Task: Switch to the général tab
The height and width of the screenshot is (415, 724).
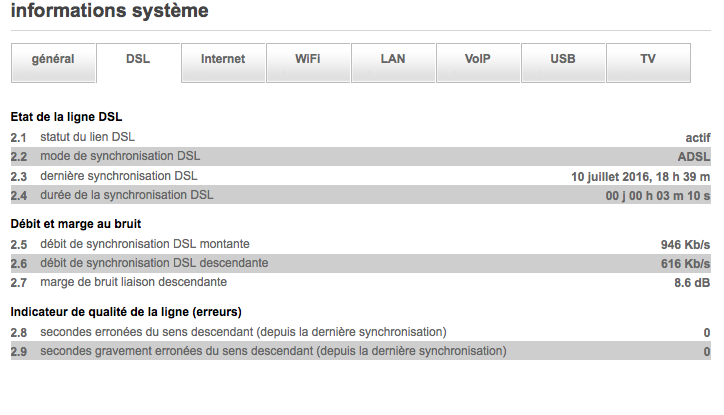Action: (x=53, y=60)
